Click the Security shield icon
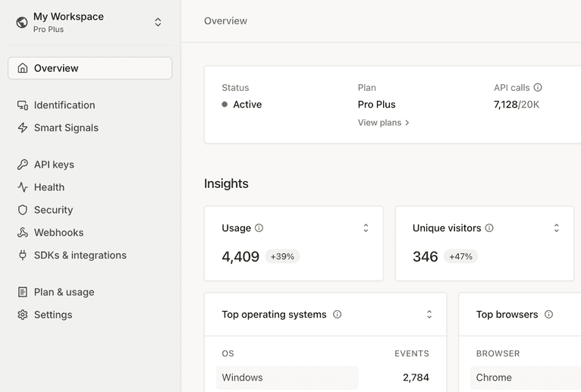The image size is (581, 392). pyautogui.click(x=23, y=210)
